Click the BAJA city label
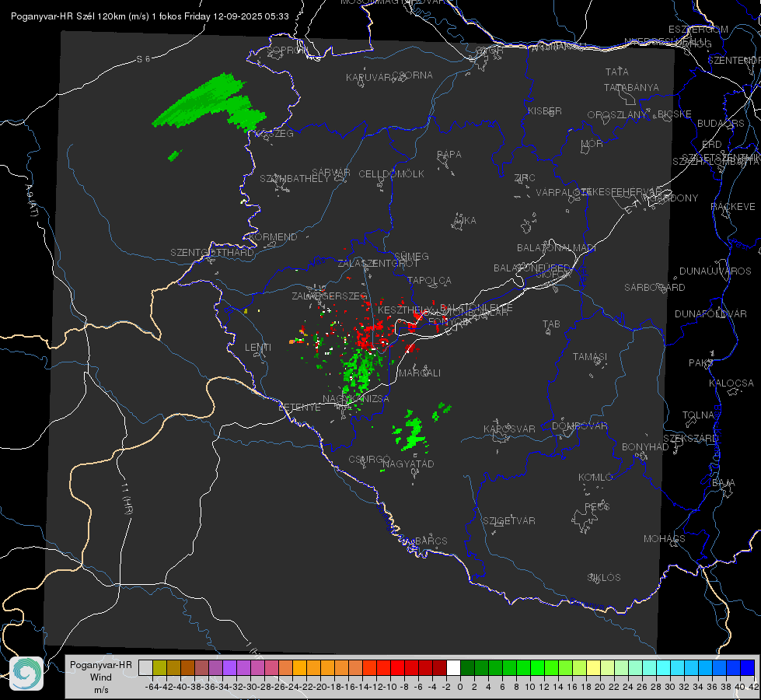Viewport: 761px width, 700px height. point(724,483)
